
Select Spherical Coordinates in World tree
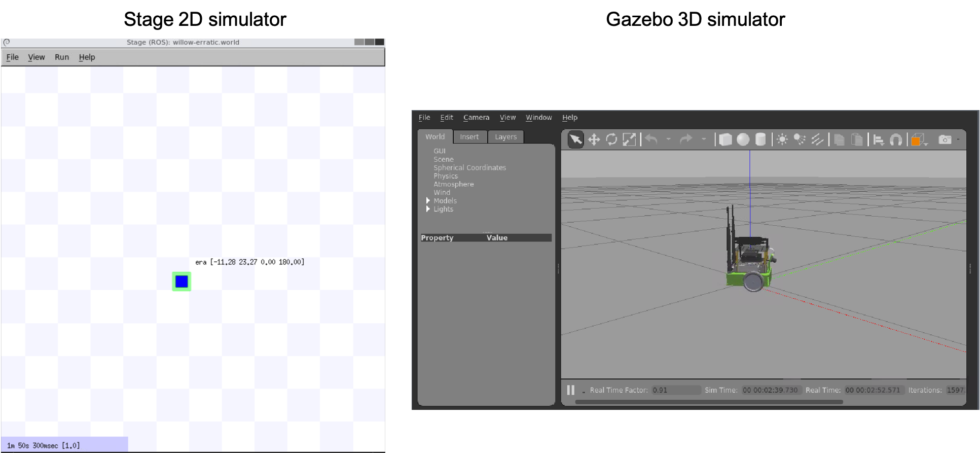click(469, 167)
